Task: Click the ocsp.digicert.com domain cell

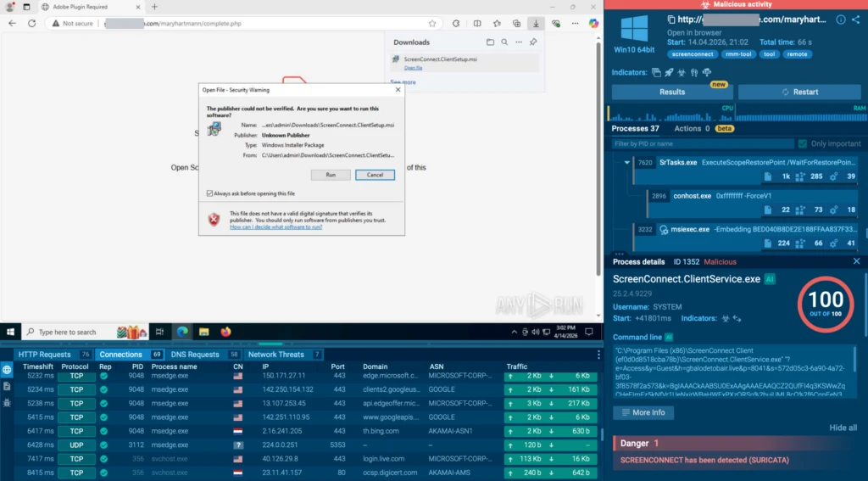Action: point(390,473)
